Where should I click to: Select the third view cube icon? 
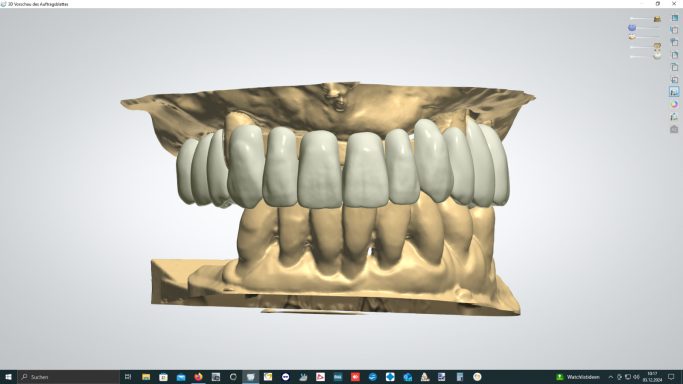[x=675, y=42]
